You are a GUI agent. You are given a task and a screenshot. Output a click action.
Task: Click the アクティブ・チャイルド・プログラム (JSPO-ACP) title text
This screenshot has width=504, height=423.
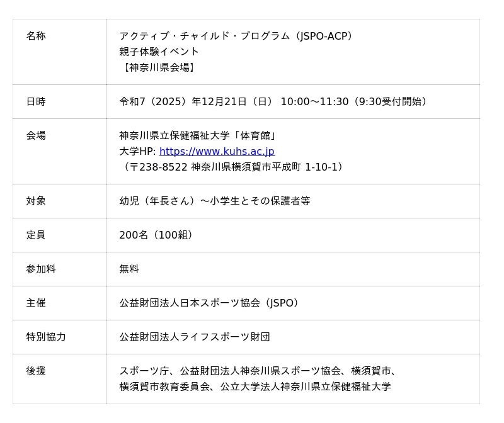tap(237, 36)
